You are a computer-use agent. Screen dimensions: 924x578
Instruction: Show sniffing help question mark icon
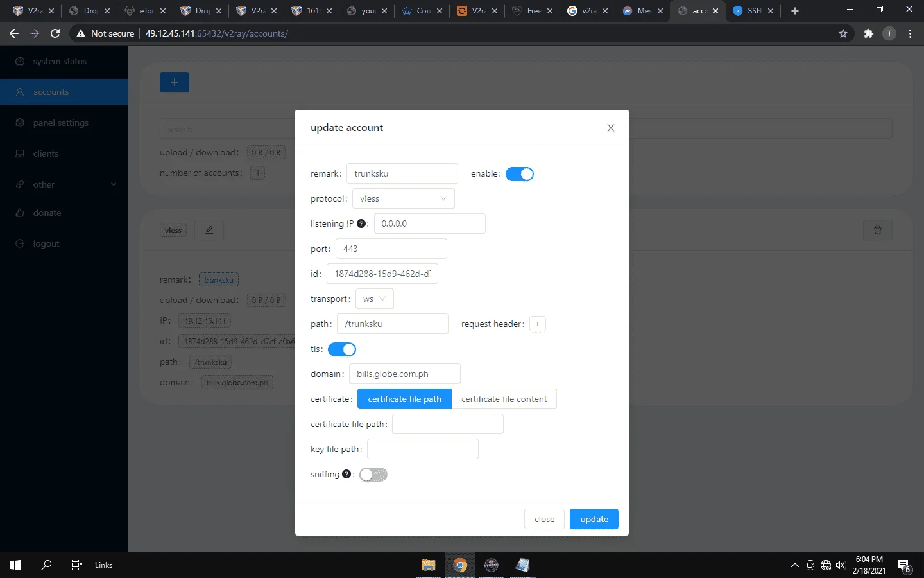pos(346,474)
